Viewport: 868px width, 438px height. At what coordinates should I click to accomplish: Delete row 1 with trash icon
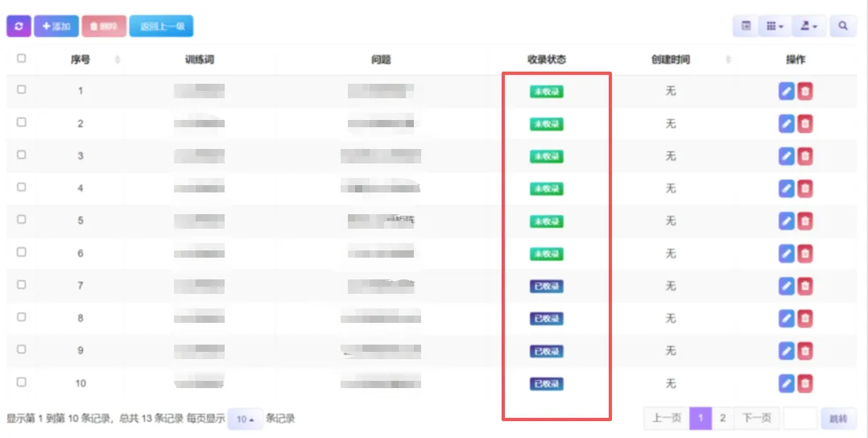coord(805,91)
